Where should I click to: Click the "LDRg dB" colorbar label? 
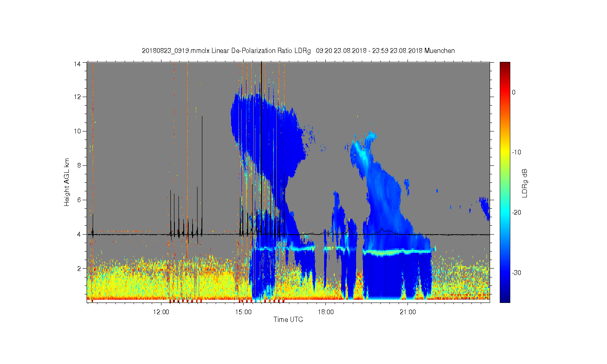524,183
